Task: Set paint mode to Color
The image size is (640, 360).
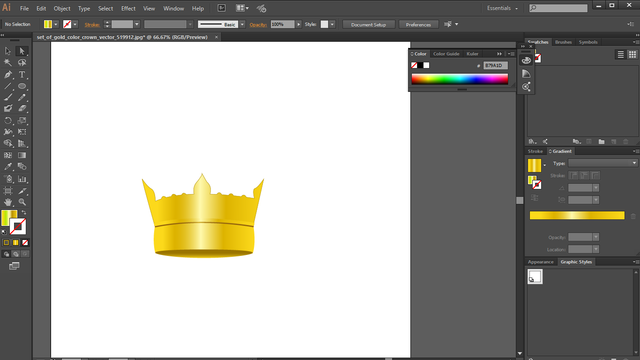Action: pyautogui.click(x=6, y=242)
